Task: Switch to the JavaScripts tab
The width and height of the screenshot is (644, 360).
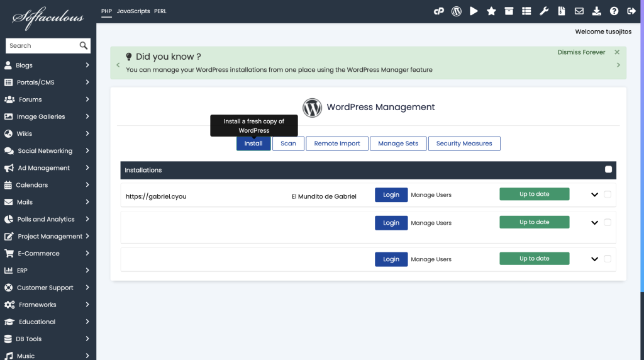Action: [133, 11]
